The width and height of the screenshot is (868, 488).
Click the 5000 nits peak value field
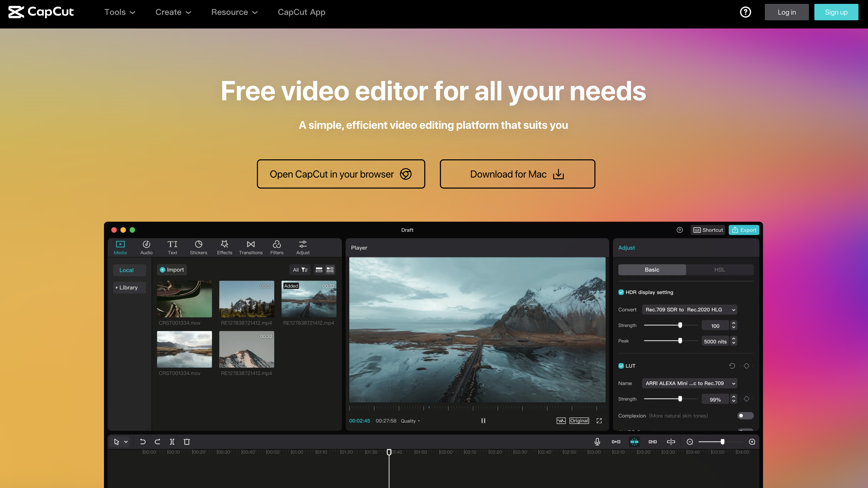point(715,341)
